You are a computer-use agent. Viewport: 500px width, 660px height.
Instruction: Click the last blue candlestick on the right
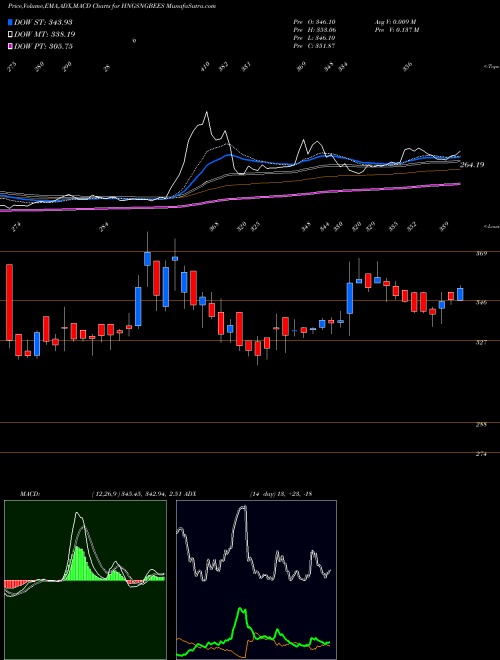click(x=460, y=294)
